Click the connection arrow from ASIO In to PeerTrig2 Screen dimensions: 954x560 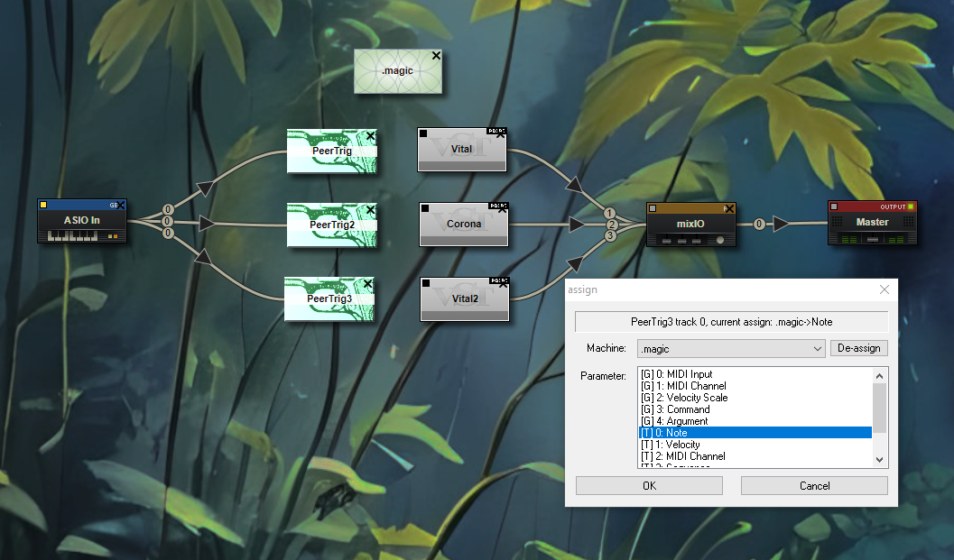(x=207, y=223)
